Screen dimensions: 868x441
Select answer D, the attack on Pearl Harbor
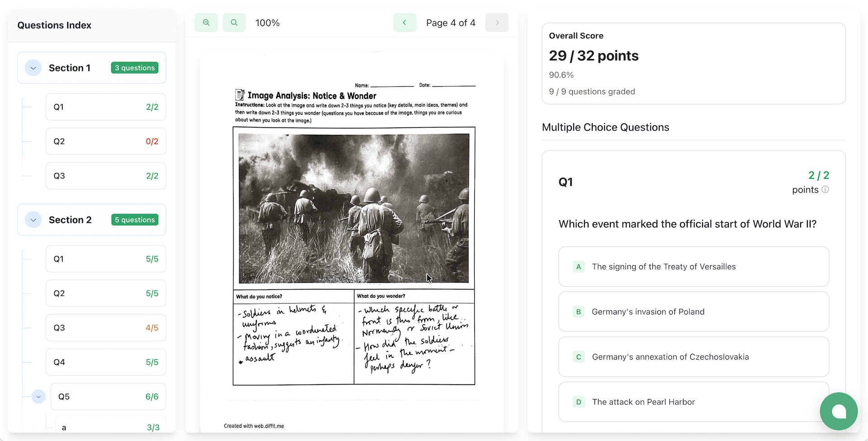coord(693,402)
